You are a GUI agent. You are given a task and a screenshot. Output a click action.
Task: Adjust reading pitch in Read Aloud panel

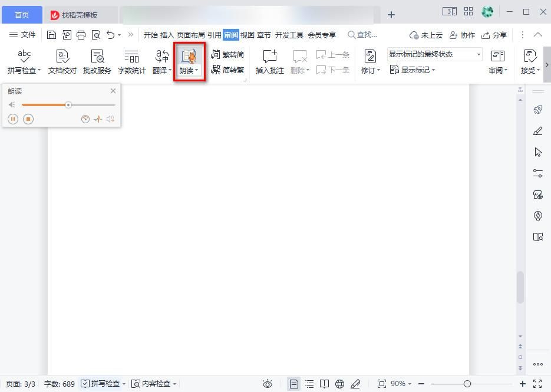point(98,119)
